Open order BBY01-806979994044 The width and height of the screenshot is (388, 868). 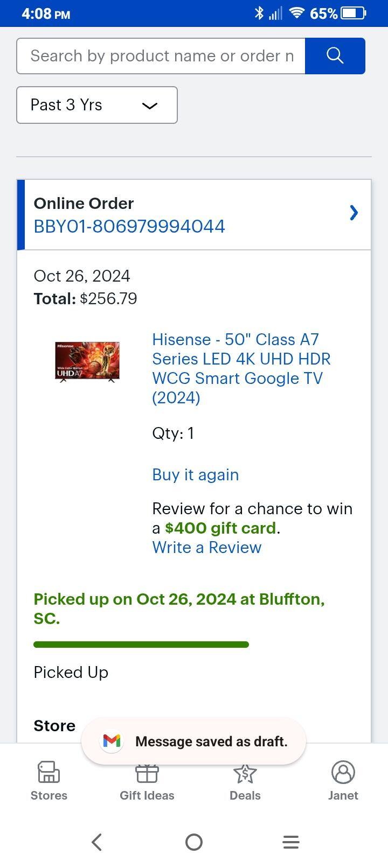tap(129, 226)
